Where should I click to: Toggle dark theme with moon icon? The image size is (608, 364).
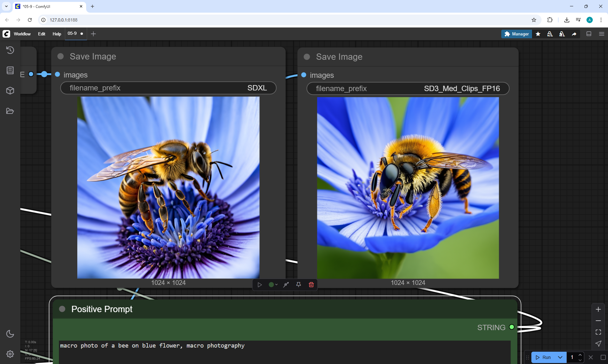10,334
